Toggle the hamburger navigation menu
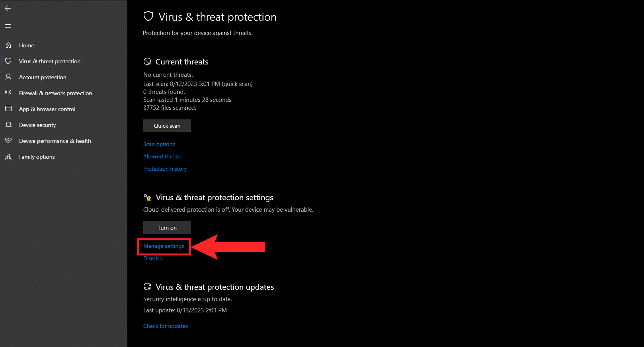This screenshot has height=347, width=644. click(8, 26)
